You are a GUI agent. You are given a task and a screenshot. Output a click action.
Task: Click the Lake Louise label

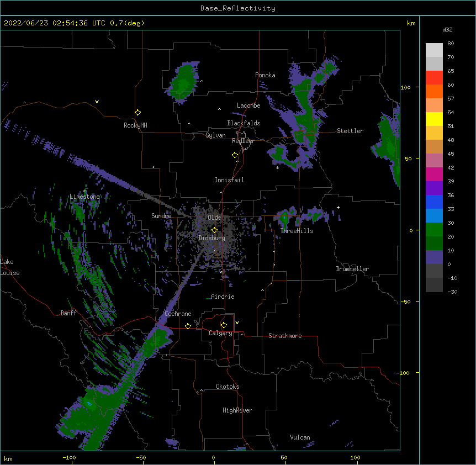click(x=10, y=267)
